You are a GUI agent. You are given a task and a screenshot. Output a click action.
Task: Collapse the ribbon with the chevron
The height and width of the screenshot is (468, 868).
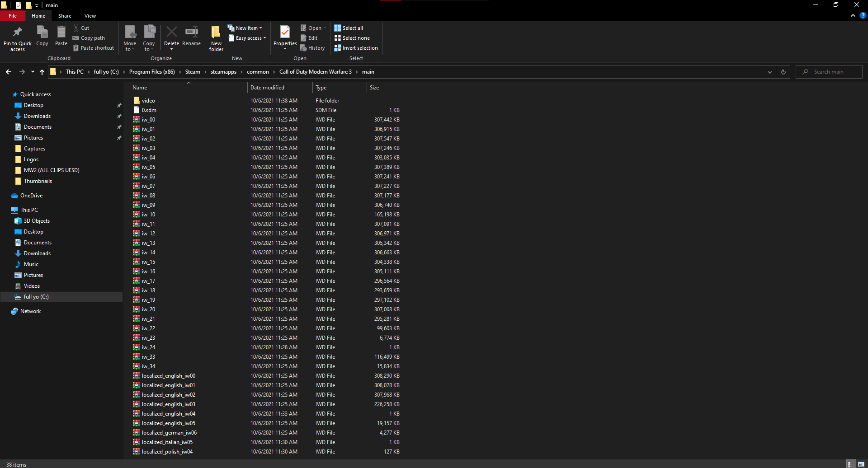[853, 15]
